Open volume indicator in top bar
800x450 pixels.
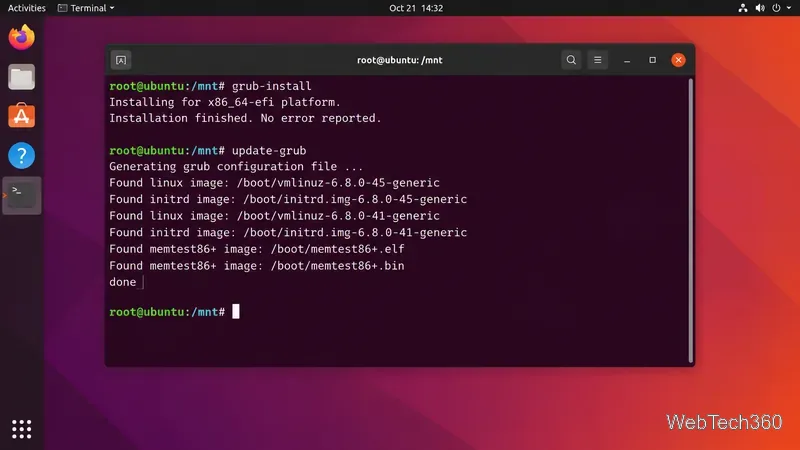(x=760, y=8)
